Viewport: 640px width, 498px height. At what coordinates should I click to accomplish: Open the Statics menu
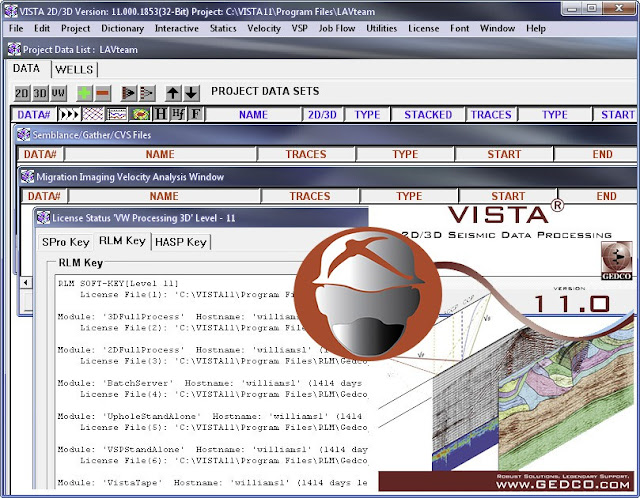point(223,28)
